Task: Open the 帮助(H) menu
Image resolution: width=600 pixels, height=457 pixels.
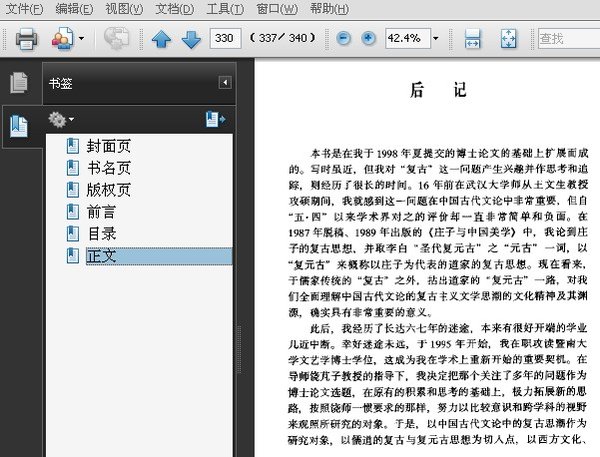Action: point(329,8)
